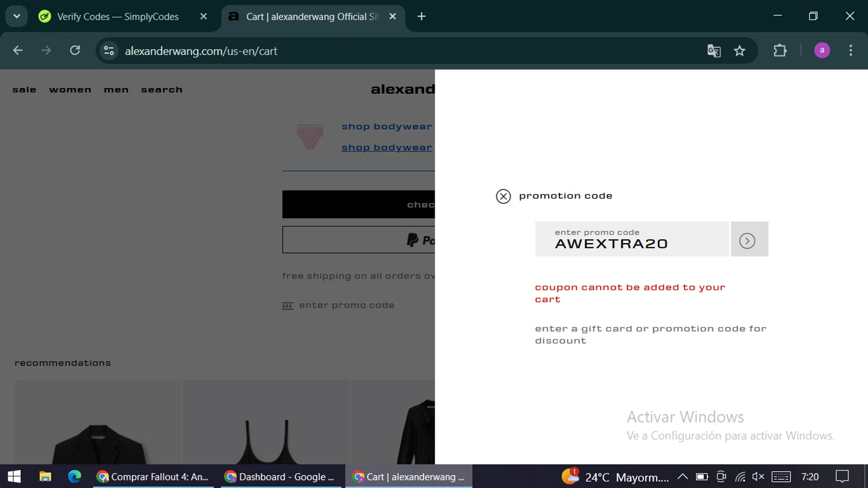Screen dimensions: 868x488
Task: Open the men menu
Action: pyautogui.click(x=116, y=90)
